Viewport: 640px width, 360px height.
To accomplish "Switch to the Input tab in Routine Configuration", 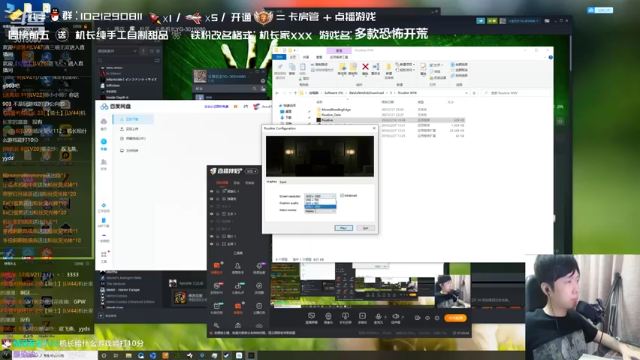I will [283, 182].
